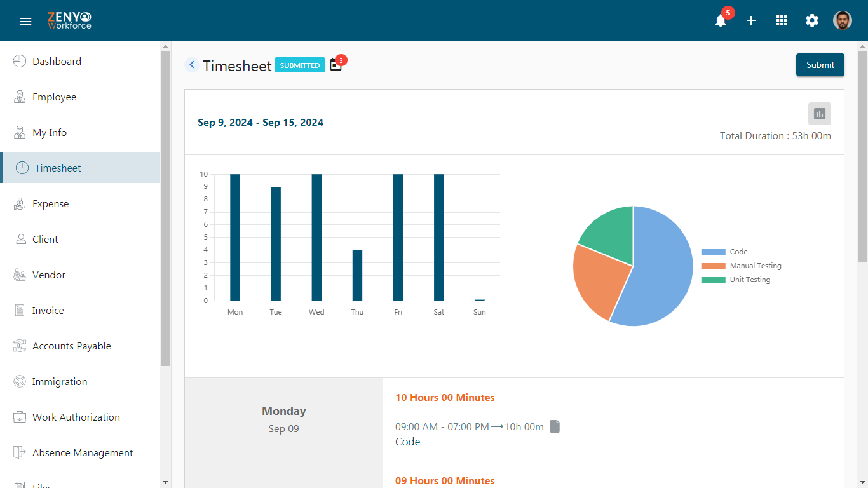Click the page scrollbar down arrow
Screen dimensions: 868x488
(862, 482)
